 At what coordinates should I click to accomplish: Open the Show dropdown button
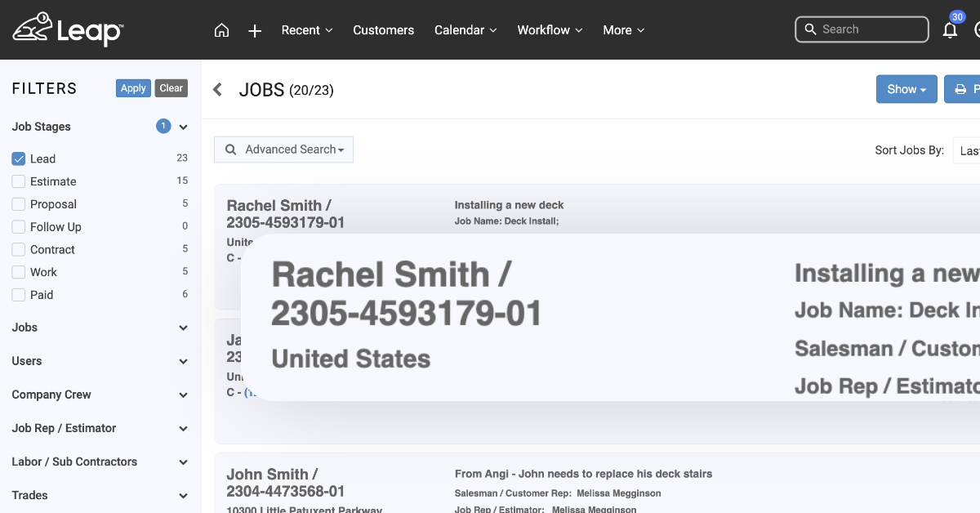(906, 89)
